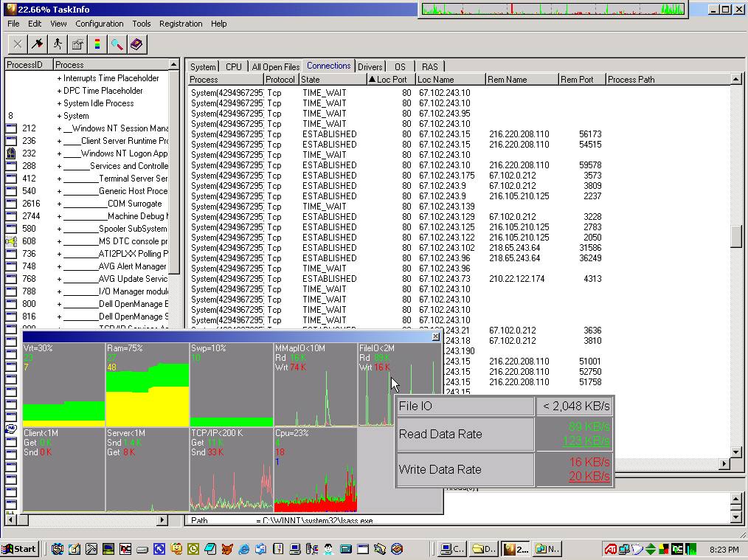Select the Connections tab

click(x=329, y=66)
